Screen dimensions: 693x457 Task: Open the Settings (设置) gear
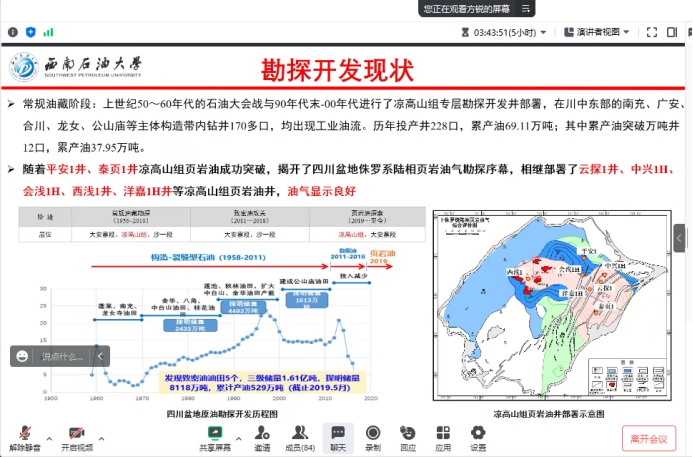point(478,434)
